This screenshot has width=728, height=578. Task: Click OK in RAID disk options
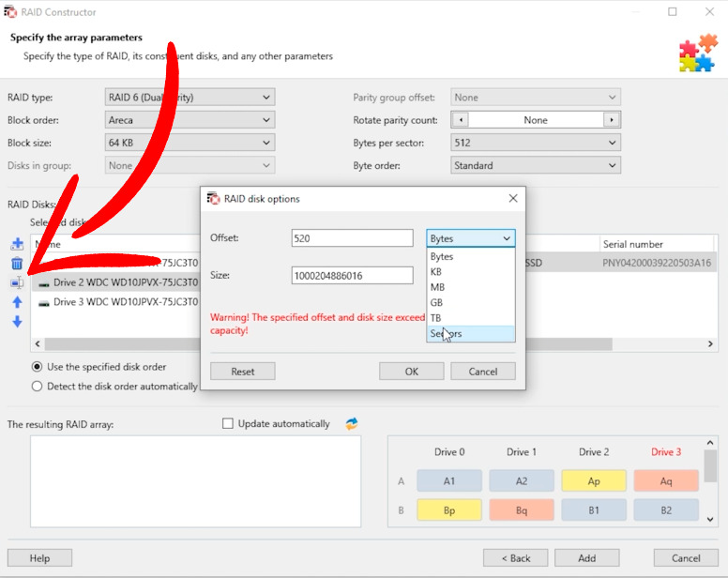tap(411, 372)
